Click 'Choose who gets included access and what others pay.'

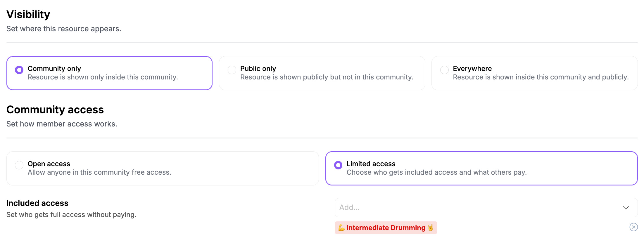point(436,172)
